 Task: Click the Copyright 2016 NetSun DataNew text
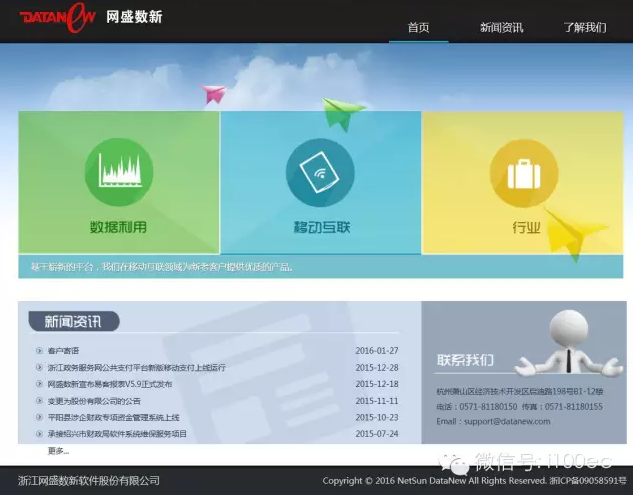coord(435,481)
